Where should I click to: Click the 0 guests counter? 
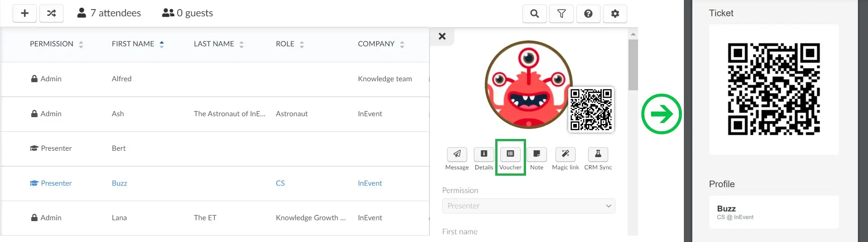pyautogui.click(x=187, y=13)
